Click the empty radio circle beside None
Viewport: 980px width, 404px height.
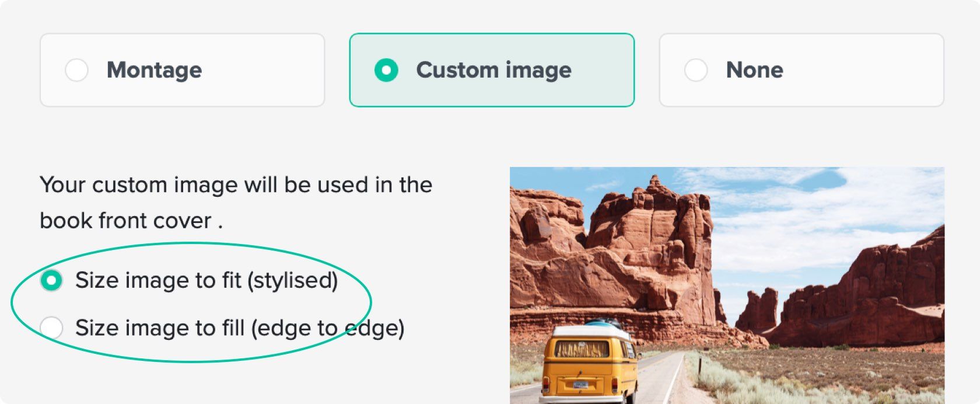click(x=696, y=70)
